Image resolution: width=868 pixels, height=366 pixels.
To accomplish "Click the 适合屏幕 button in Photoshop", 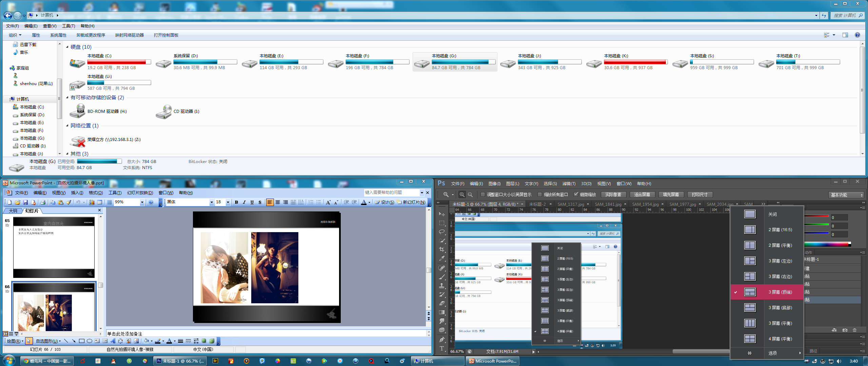I will point(642,195).
